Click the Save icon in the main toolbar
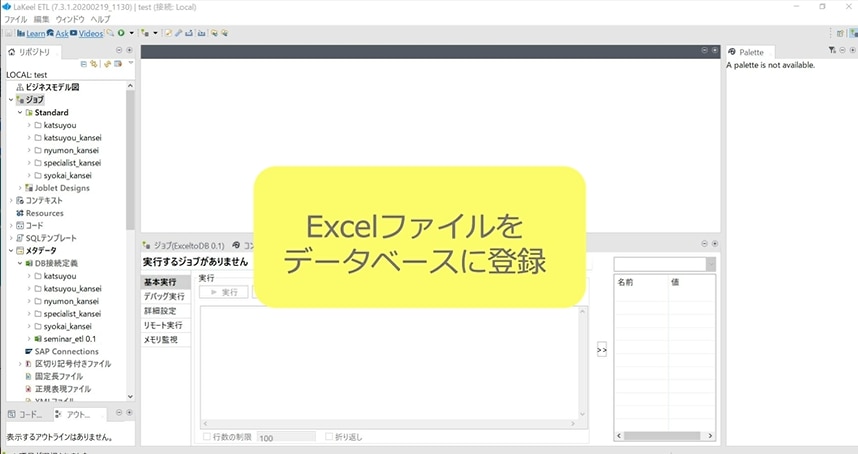 (x=9, y=33)
